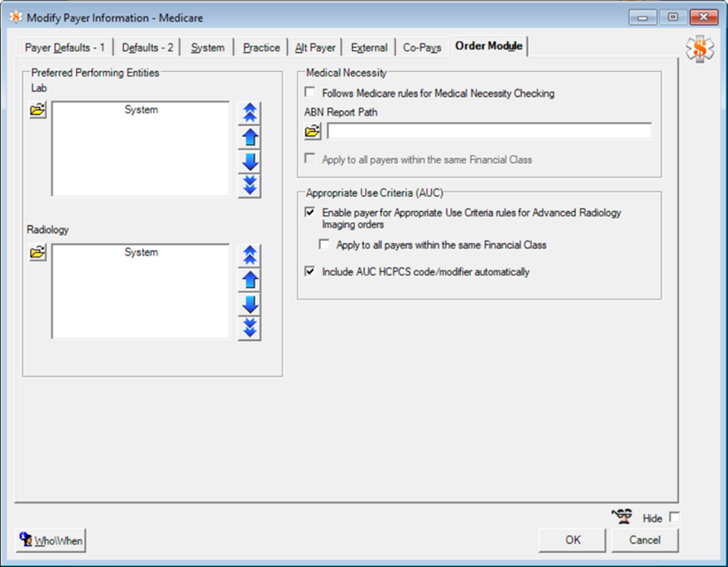The image size is (728, 567).
Task: Switch to Payer Defaults - 1 tab
Action: pos(65,47)
